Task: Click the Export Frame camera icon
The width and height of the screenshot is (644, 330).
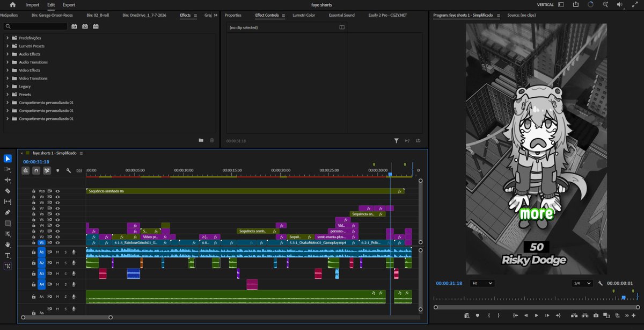Action: click(x=596, y=315)
